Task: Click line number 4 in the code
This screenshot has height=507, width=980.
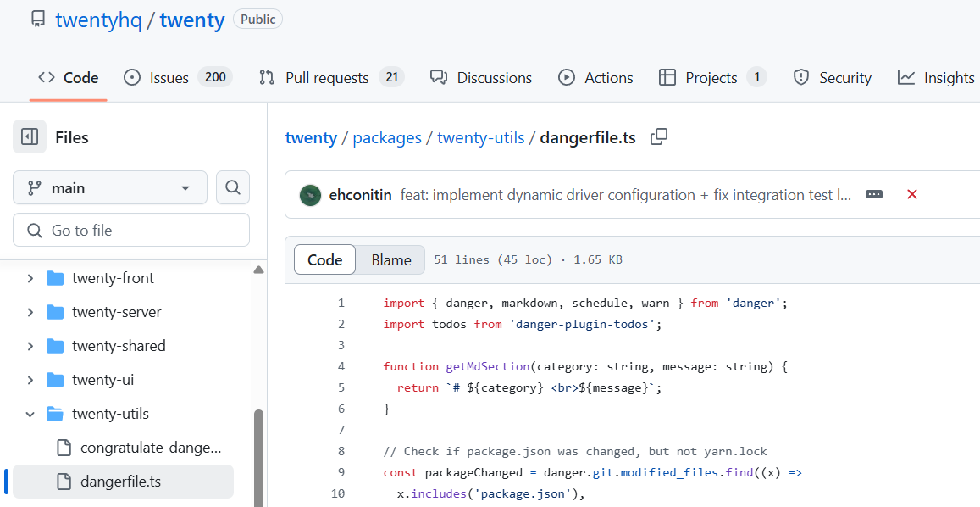Action: [x=341, y=366]
